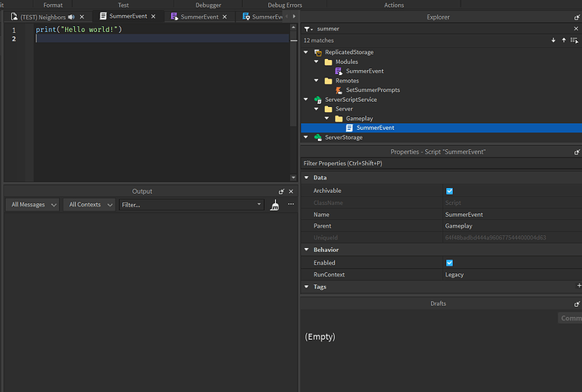
Task: Collapse the Gameplay folder
Action: [x=326, y=118]
